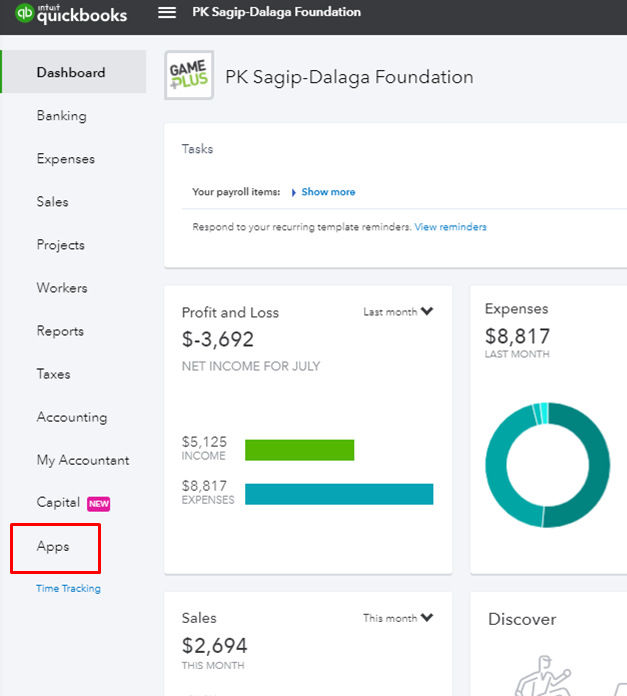
Task: Expand payroll items with Show more arrow
Action: 293,192
